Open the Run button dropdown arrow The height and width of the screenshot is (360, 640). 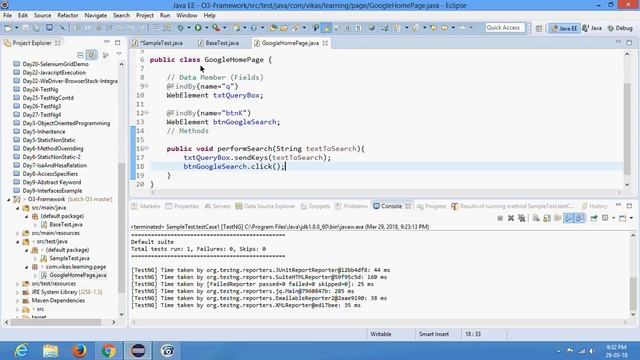click(x=207, y=28)
